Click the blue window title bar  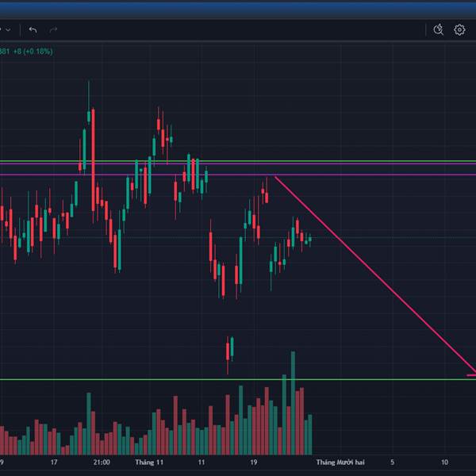[238, 8]
